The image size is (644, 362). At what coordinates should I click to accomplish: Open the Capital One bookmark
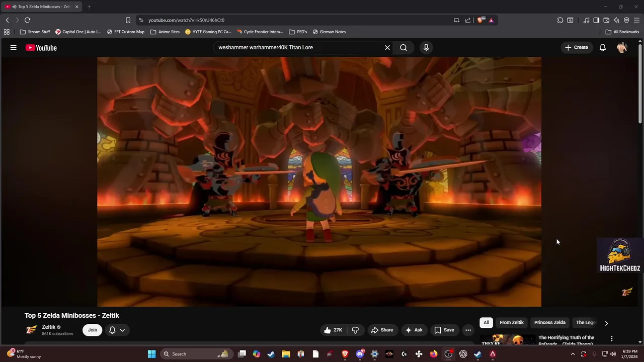click(78, 32)
